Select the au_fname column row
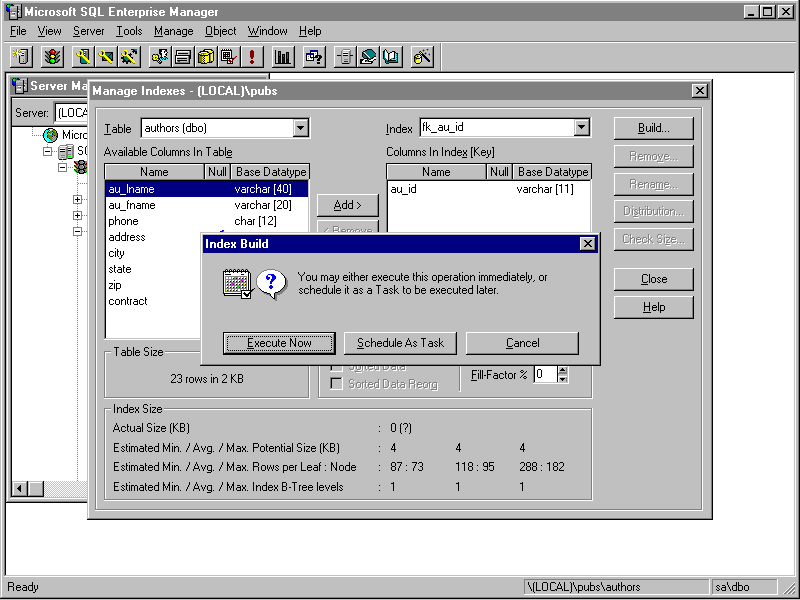800x600 pixels. click(x=132, y=205)
